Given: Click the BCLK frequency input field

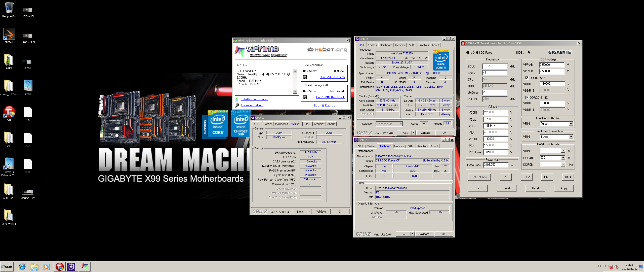Looking at the screenshot, I should 495,66.
